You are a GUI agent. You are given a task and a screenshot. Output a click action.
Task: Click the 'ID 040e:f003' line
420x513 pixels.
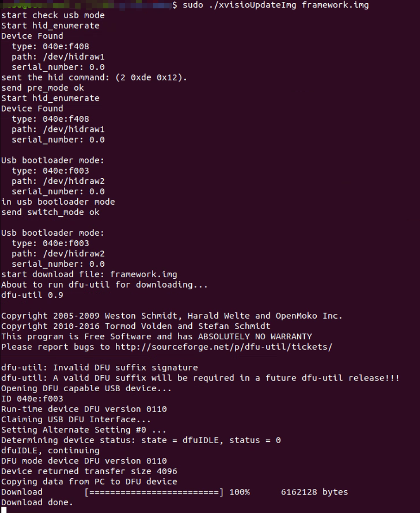(32, 399)
